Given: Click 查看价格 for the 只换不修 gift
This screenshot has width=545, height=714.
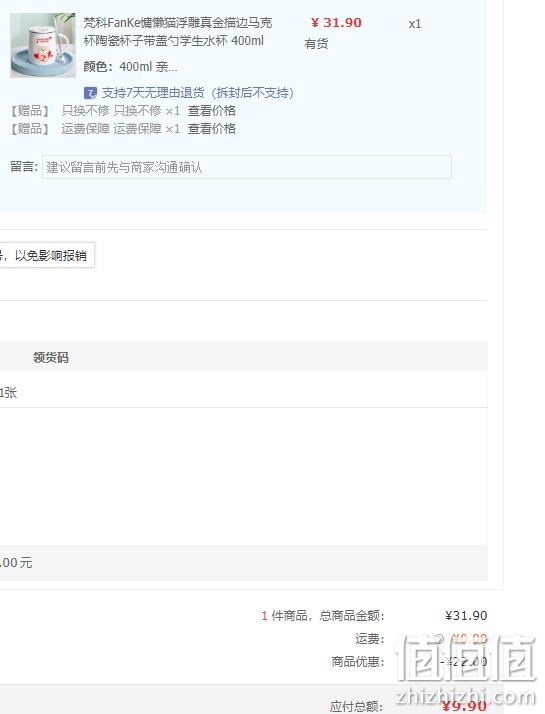Looking at the screenshot, I should point(212,111).
